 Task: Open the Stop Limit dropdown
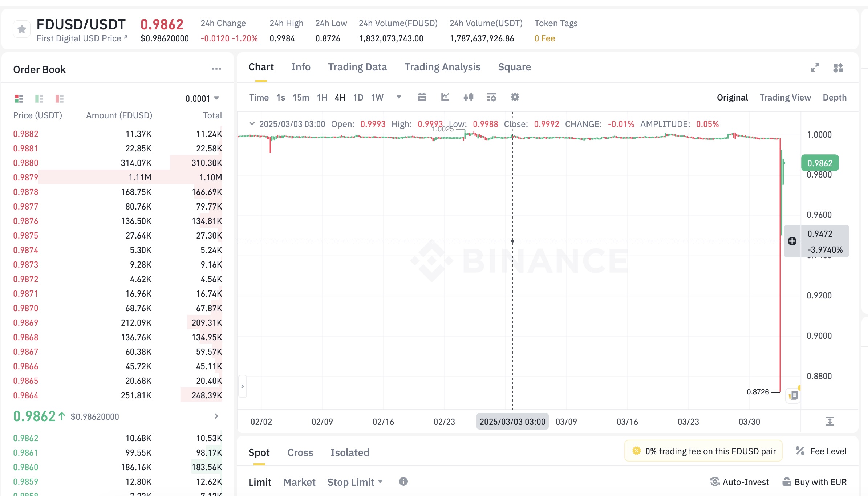(x=355, y=482)
